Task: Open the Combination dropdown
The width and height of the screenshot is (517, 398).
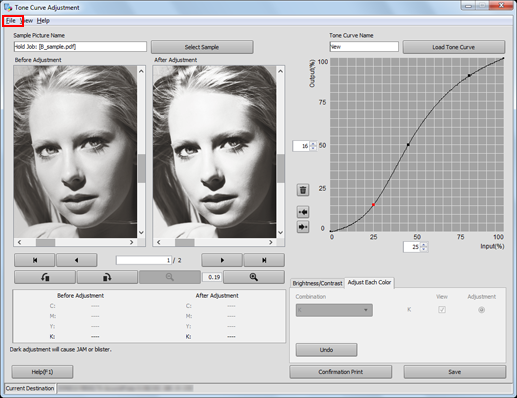Action: click(334, 310)
